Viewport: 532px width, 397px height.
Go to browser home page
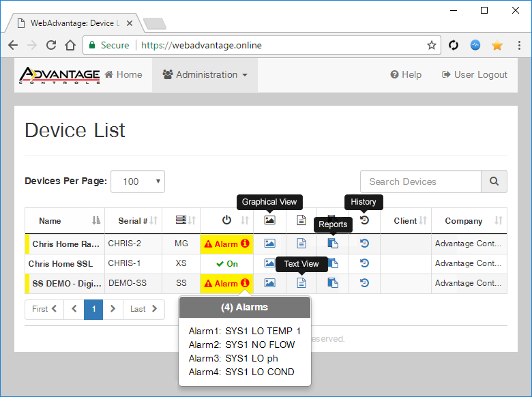point(70,45)
